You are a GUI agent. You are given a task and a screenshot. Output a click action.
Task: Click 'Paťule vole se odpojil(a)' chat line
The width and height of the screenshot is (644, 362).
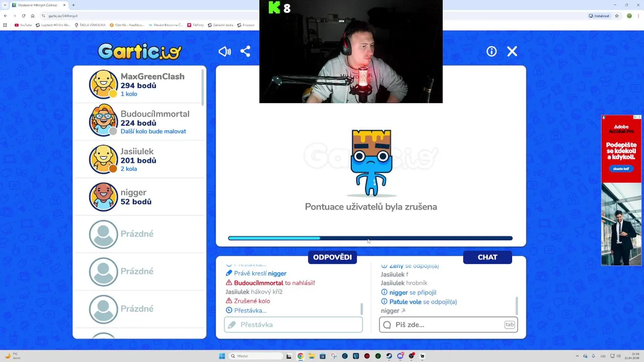pos(419,302)
